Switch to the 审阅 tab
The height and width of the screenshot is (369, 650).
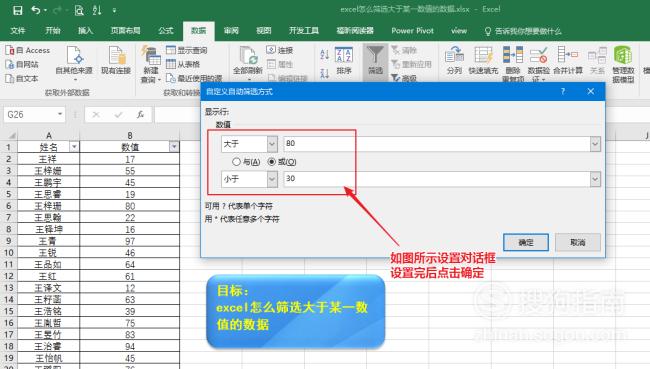point(231,31)
